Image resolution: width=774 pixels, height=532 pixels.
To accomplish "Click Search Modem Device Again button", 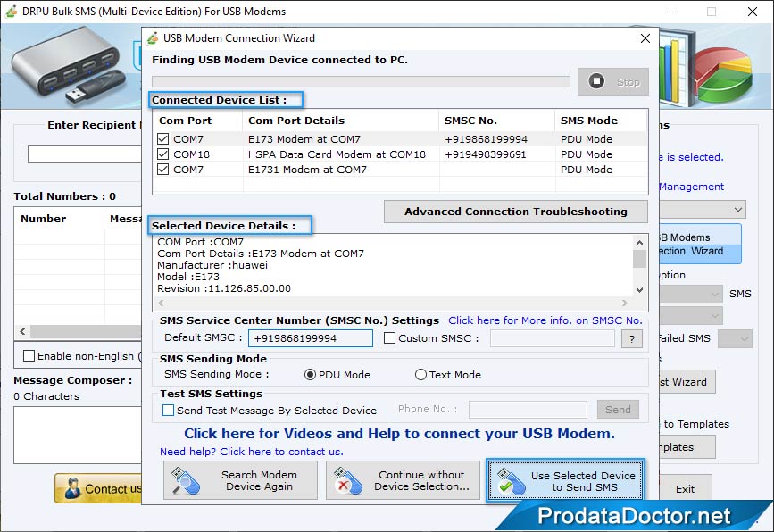I will (240, 481).
